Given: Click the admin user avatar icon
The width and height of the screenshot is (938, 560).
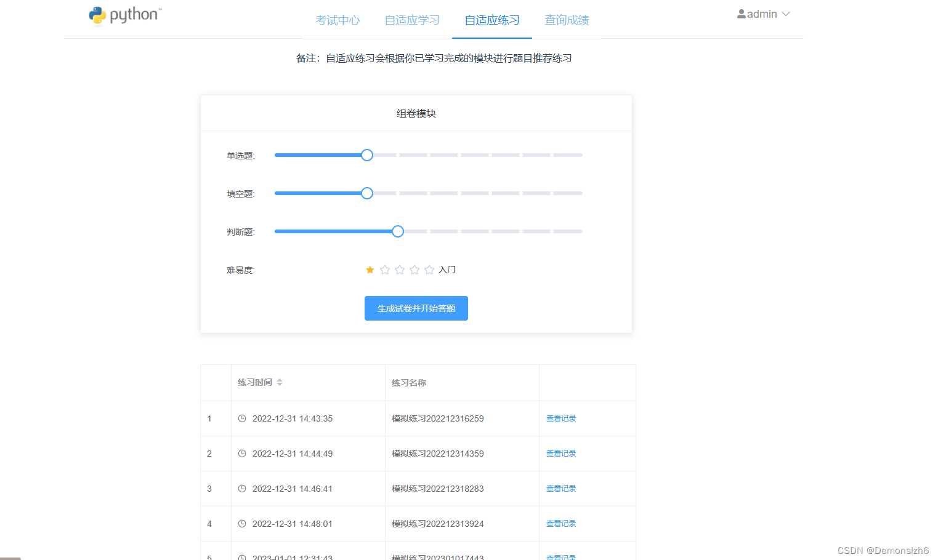Looking at the screenshot, I should [x=742, y=14].
